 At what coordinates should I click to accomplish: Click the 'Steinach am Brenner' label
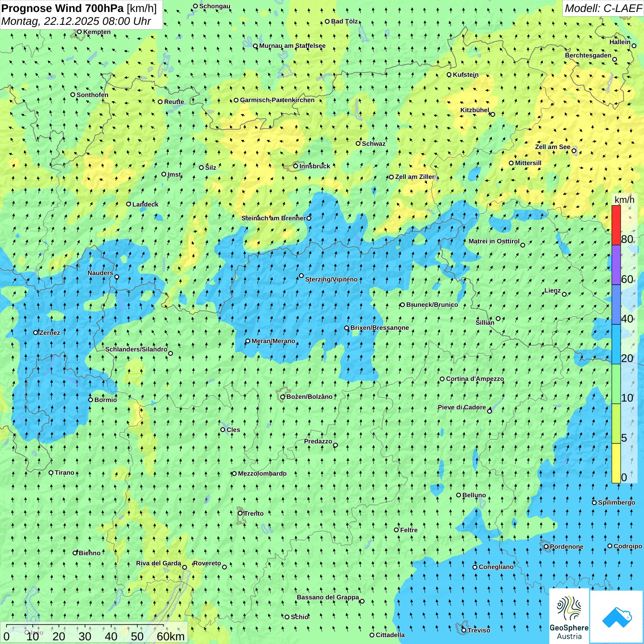point(273,218)
